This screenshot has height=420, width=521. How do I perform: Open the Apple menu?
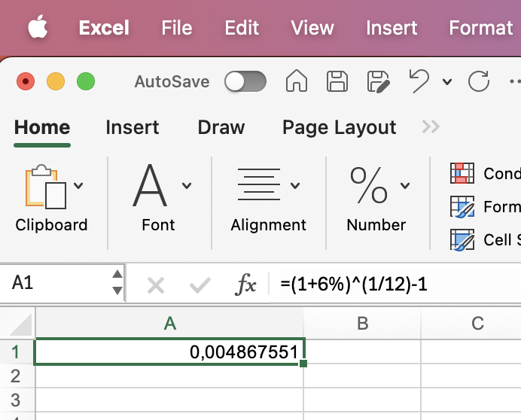38,28
